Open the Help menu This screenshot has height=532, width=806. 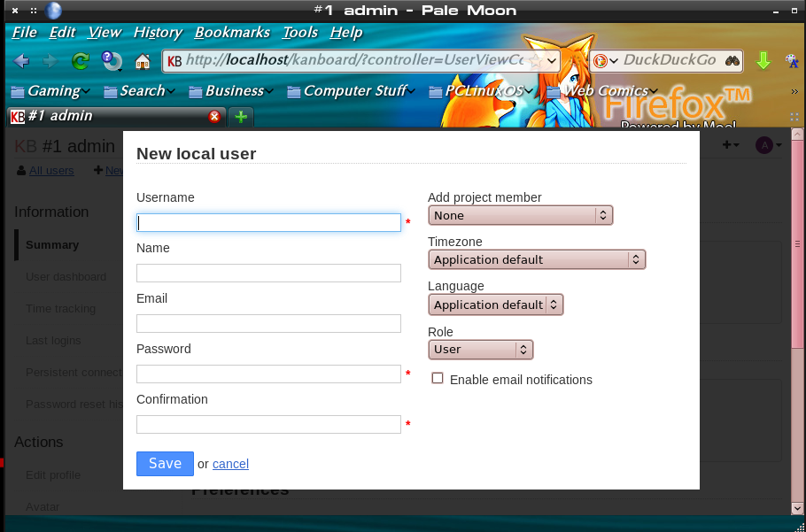pos(346,33)
